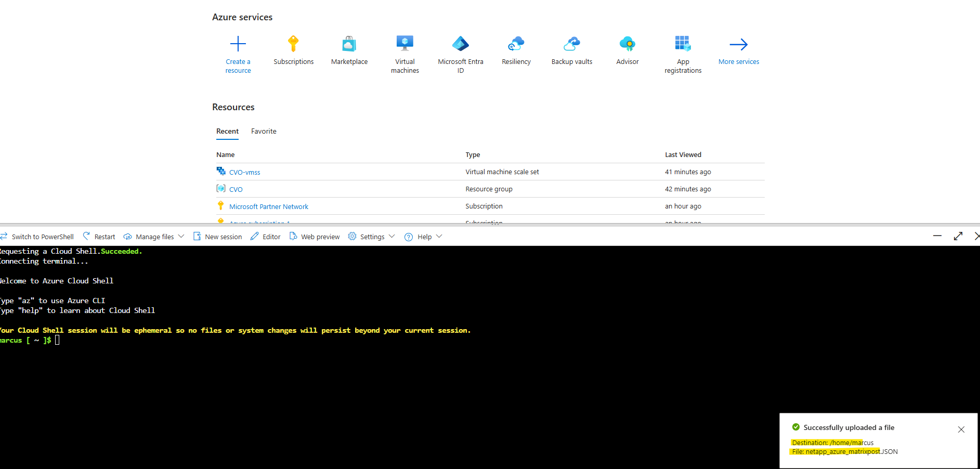Focus the Cloud Shell terminal prompt

click(x=57, y=340)
